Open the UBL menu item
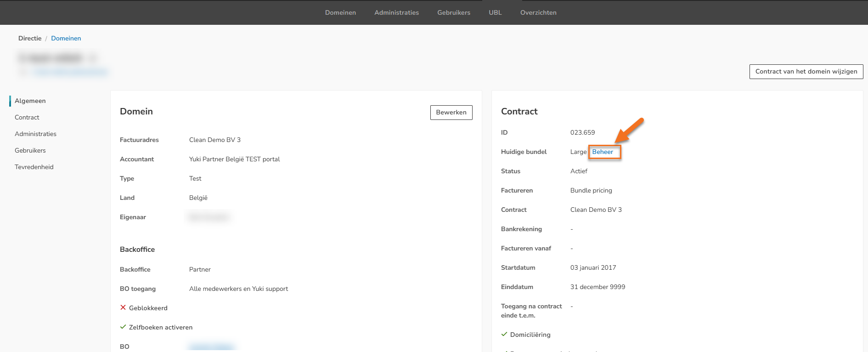 pyautogui.click(x=495, y=12)
